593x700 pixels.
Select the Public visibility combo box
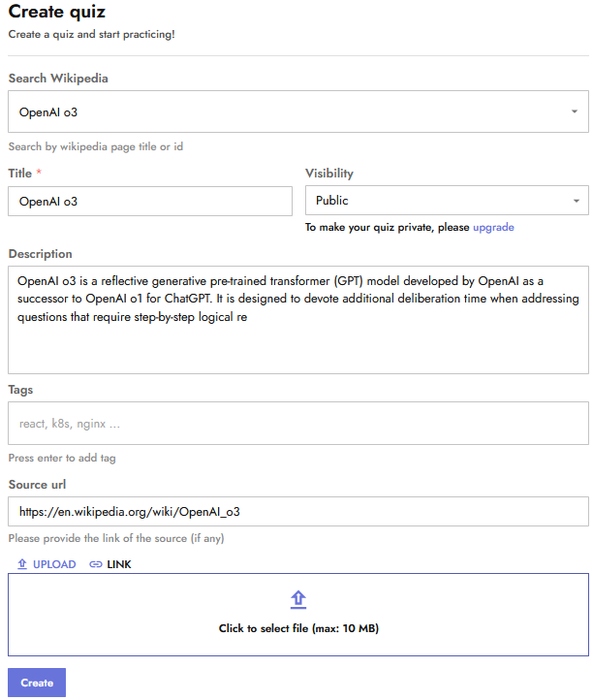coord(438,201)
